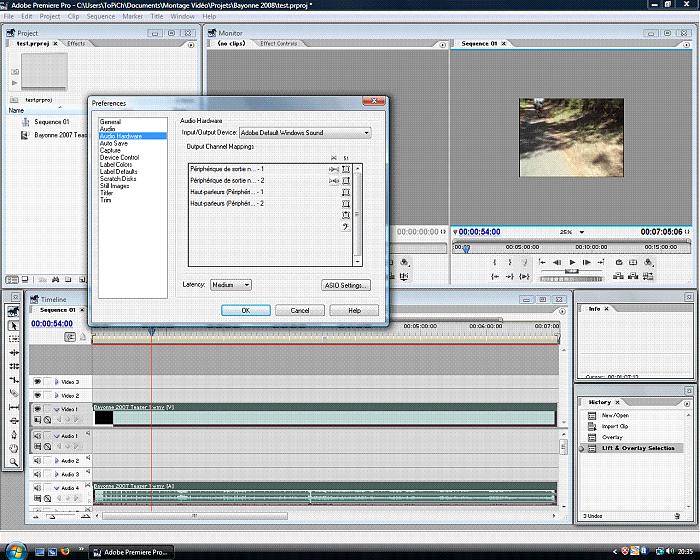Click Cancel in Preferences dialog

(300, 310)
